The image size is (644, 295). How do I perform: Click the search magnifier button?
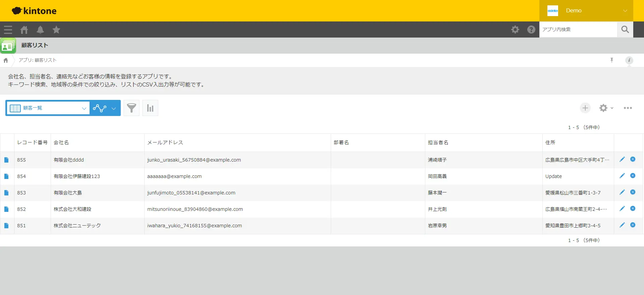point(625,29)
